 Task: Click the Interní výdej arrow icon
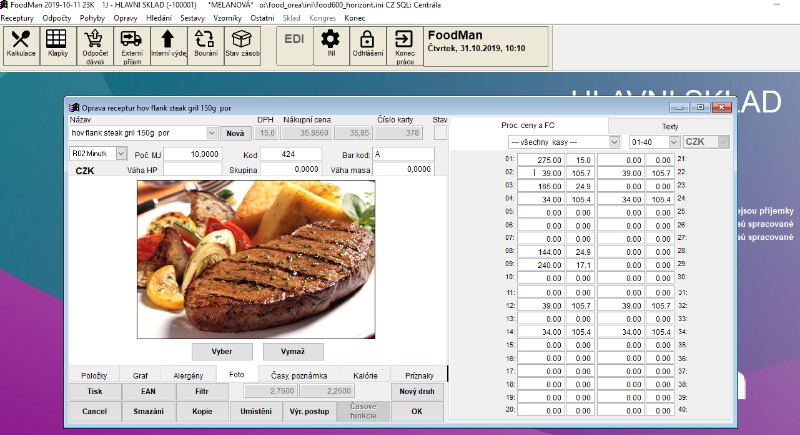pyautogui.click(x=168, y=46)
